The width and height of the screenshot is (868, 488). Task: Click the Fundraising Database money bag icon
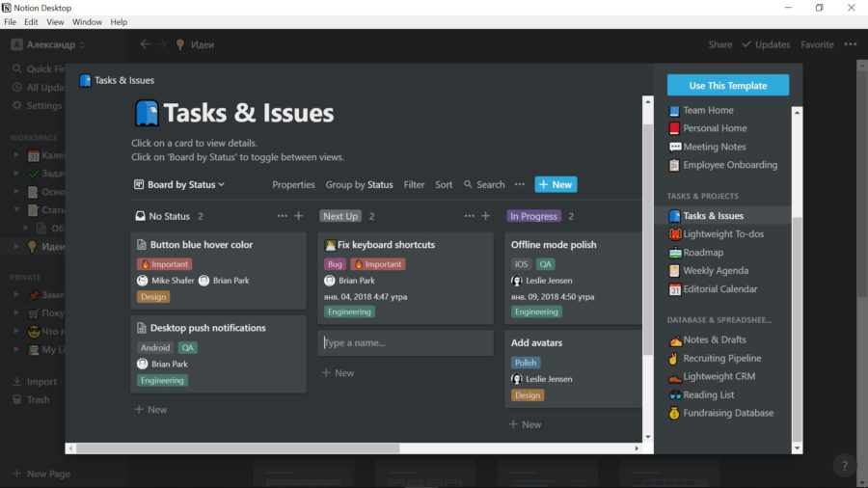pos(674,414)
